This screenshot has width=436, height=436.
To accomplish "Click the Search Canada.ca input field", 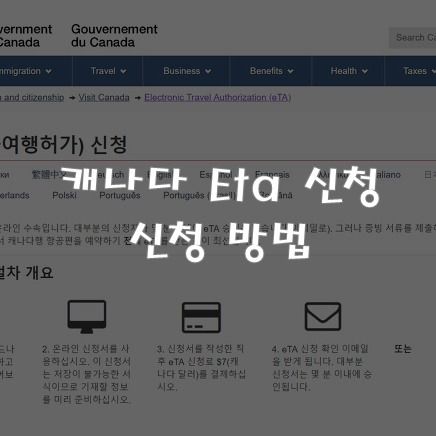I will point(413,38).
